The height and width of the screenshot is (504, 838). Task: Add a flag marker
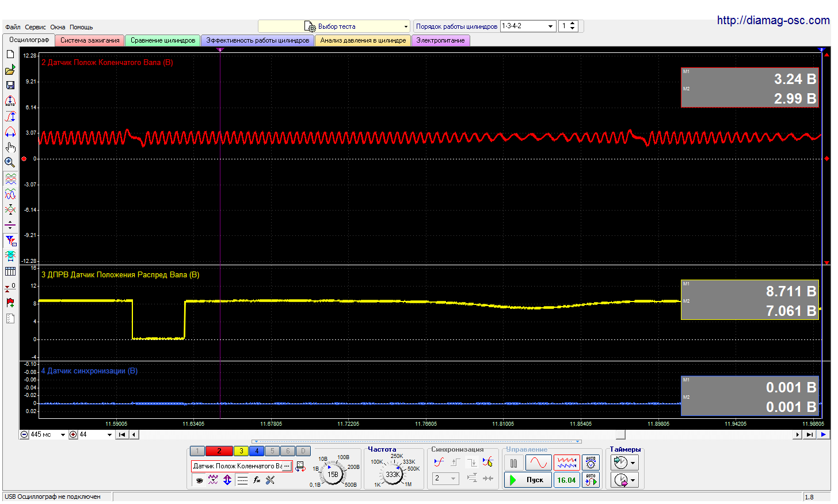coord(10,303)
